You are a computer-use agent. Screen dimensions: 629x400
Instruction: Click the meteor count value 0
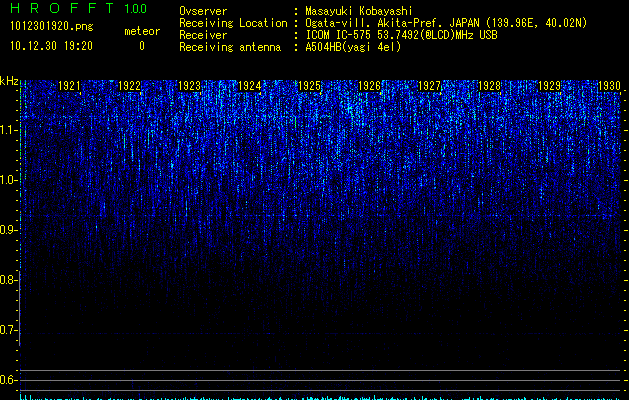[x=142, y=46]
